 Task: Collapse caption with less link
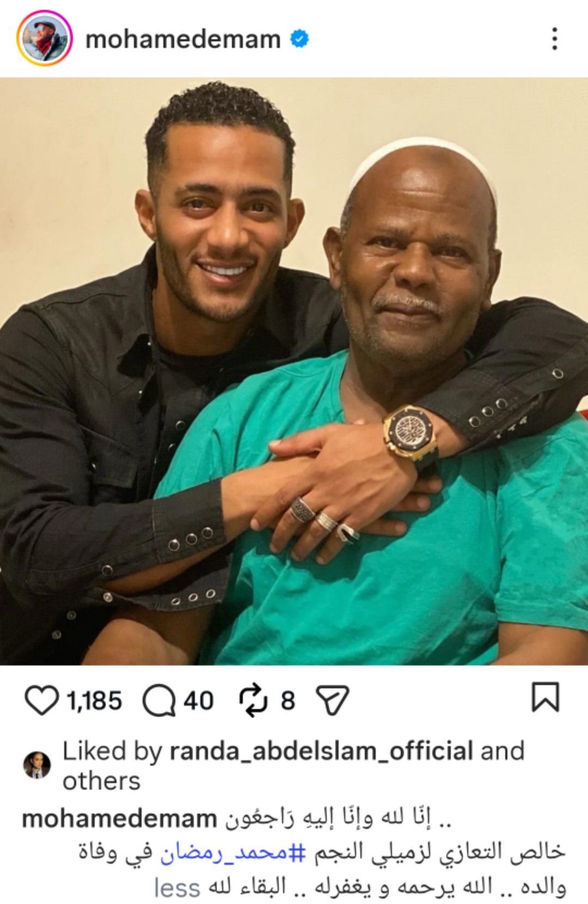pos(177,888)
